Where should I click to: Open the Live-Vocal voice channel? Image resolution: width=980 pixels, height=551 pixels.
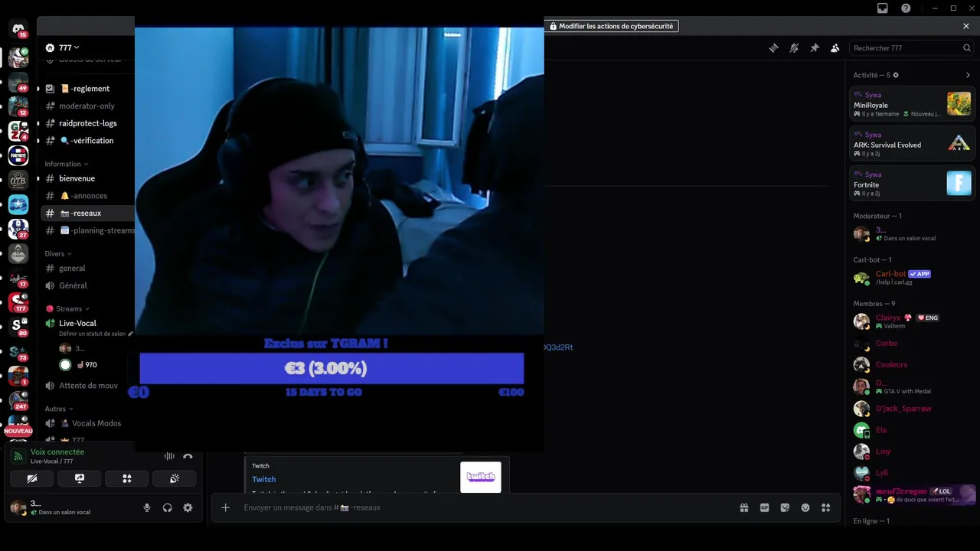(77, 323)
